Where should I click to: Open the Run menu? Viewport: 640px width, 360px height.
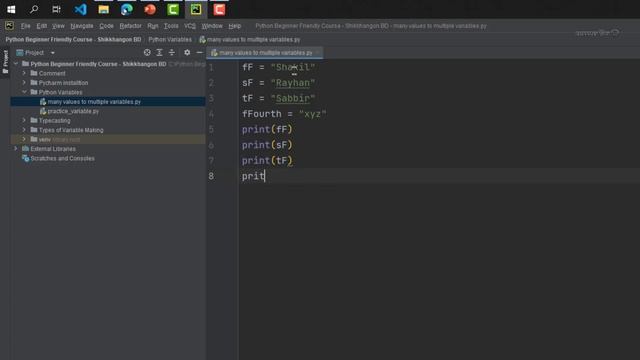coord(153,26)
